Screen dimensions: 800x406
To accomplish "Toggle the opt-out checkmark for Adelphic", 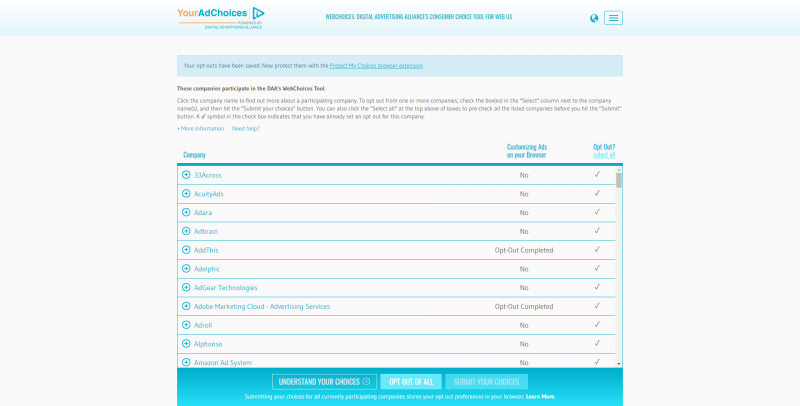I will point(597,268).
